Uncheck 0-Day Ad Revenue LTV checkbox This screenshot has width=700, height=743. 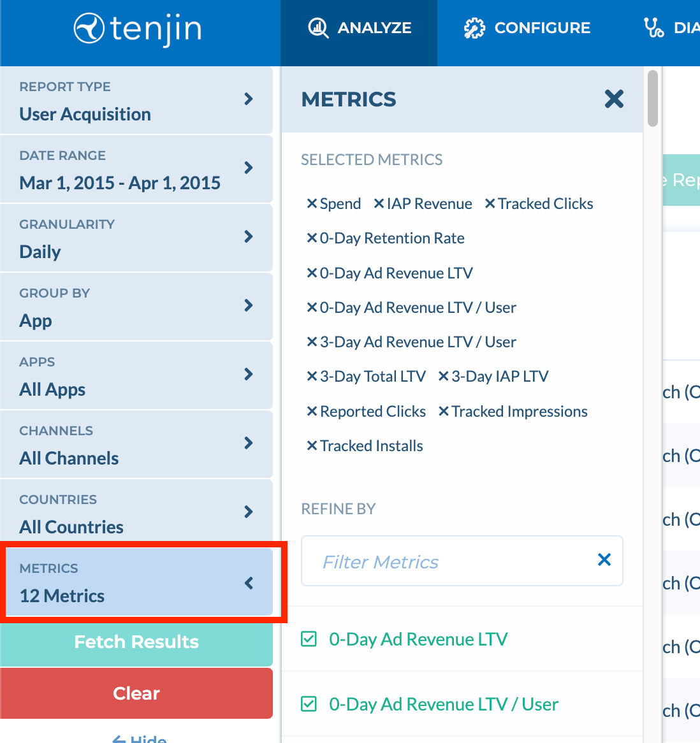point(309,638)
